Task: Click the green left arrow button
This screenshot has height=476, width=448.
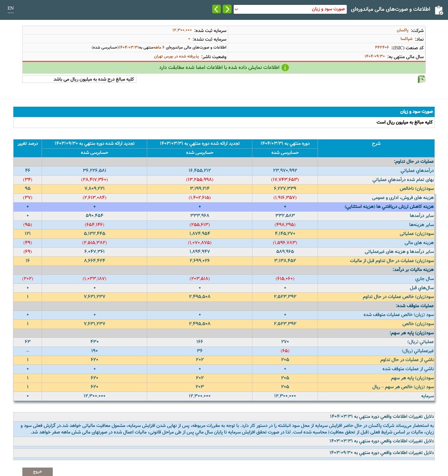Action: click(x=217, y=9)
